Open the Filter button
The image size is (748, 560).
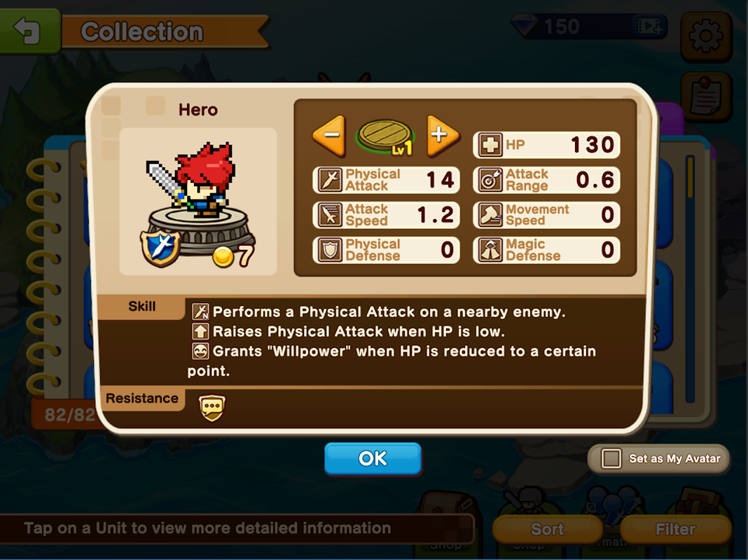[x=675, y=529]
